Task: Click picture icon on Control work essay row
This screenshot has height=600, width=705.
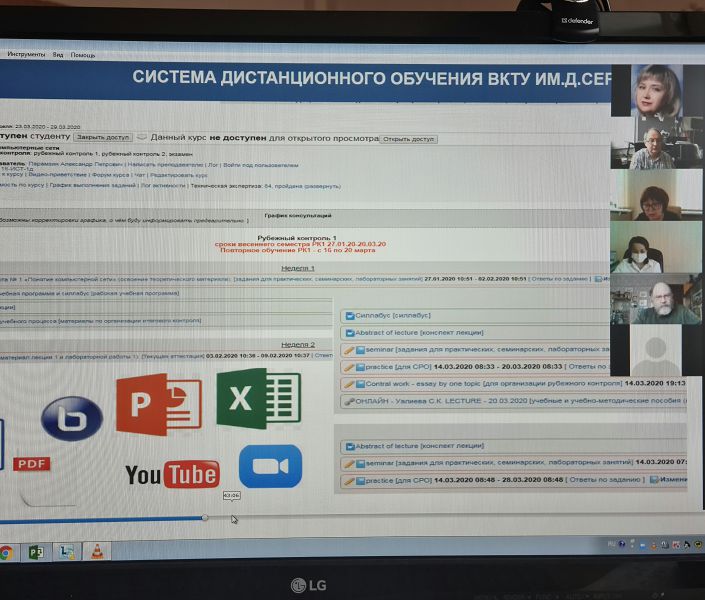Action: [360, 385]
